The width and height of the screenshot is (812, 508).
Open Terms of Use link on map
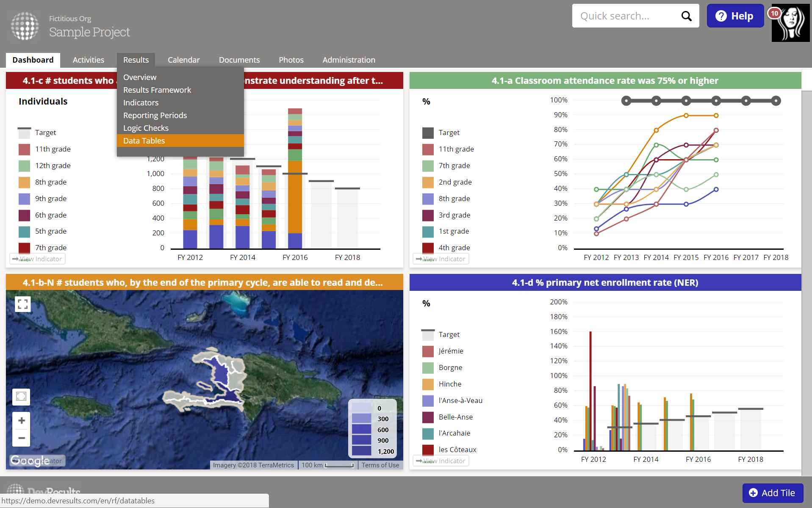pos(380,465)
